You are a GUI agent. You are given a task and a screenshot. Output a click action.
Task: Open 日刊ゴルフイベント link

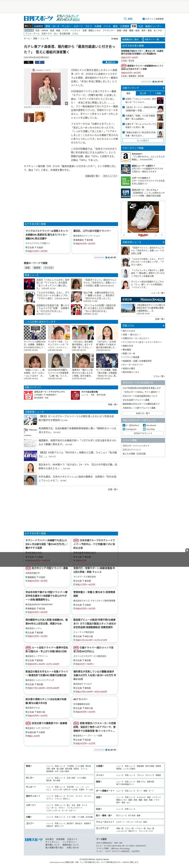132,450
